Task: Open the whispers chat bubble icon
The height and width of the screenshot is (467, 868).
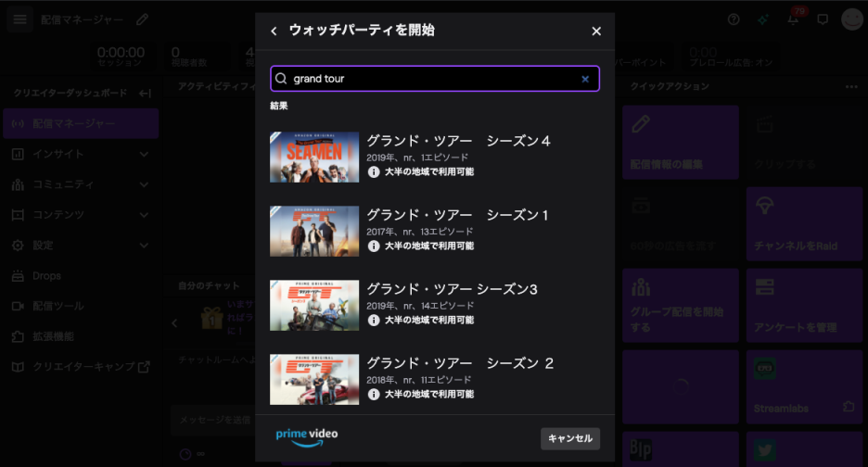Action: pos(823,19)
